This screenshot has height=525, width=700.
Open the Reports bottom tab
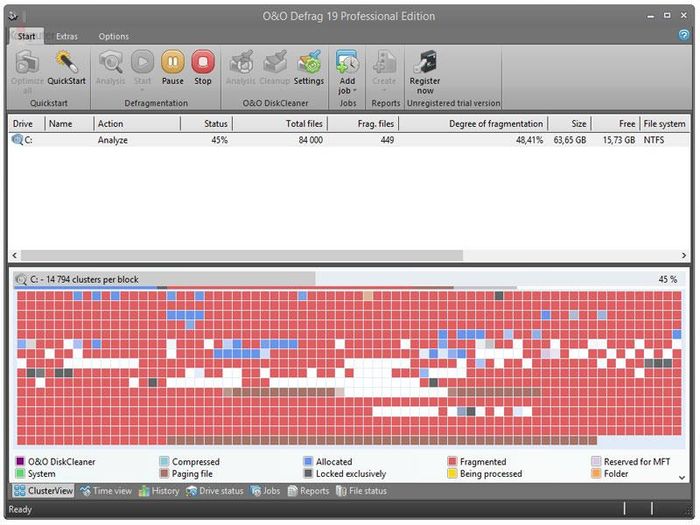[306, 491]
